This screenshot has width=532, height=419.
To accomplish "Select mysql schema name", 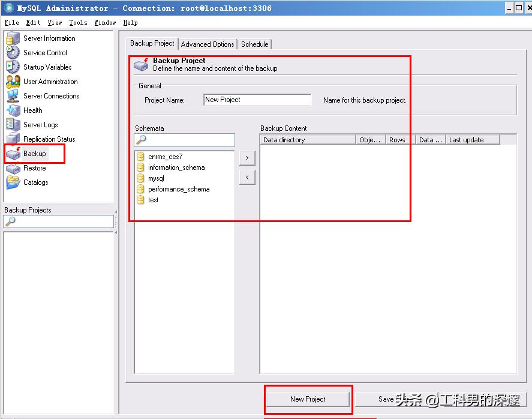I will [156, 178].
